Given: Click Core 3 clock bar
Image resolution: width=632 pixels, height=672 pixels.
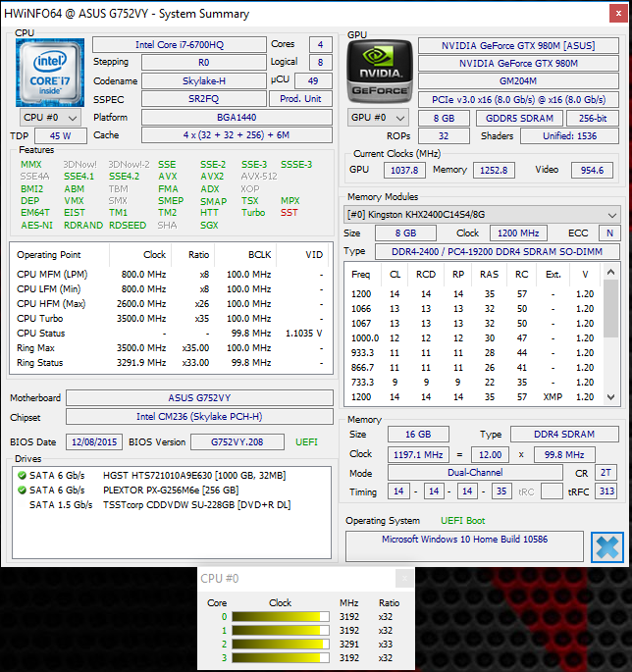Looking at the screenshot, I should [281, 658].
